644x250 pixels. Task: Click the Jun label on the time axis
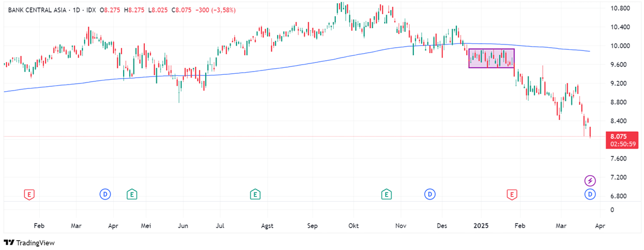[183, 226]
